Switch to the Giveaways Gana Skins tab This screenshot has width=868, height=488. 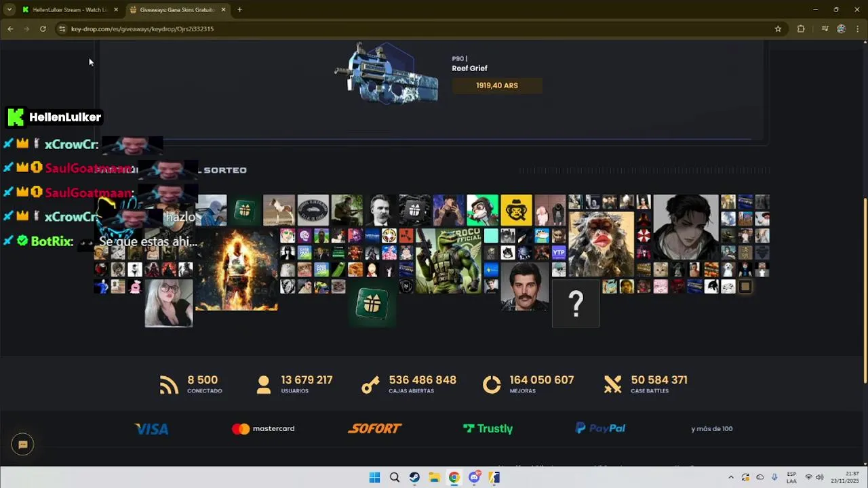tap(178, 9)
